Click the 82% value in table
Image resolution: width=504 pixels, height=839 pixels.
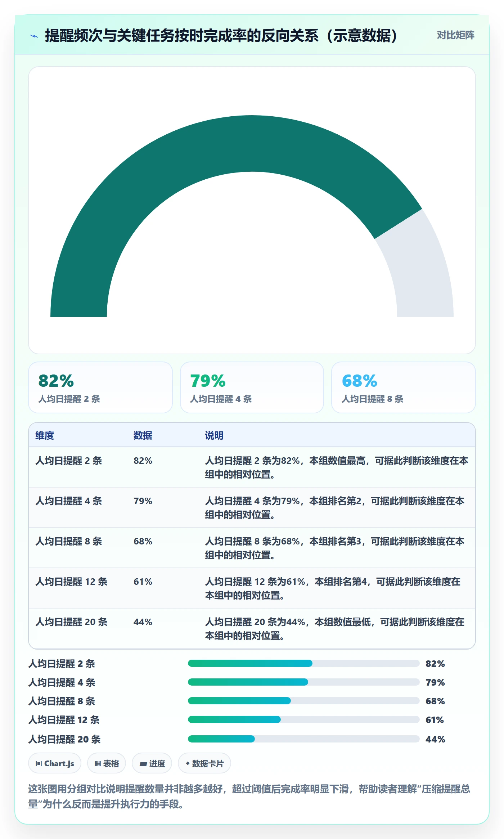coord(143,461)
